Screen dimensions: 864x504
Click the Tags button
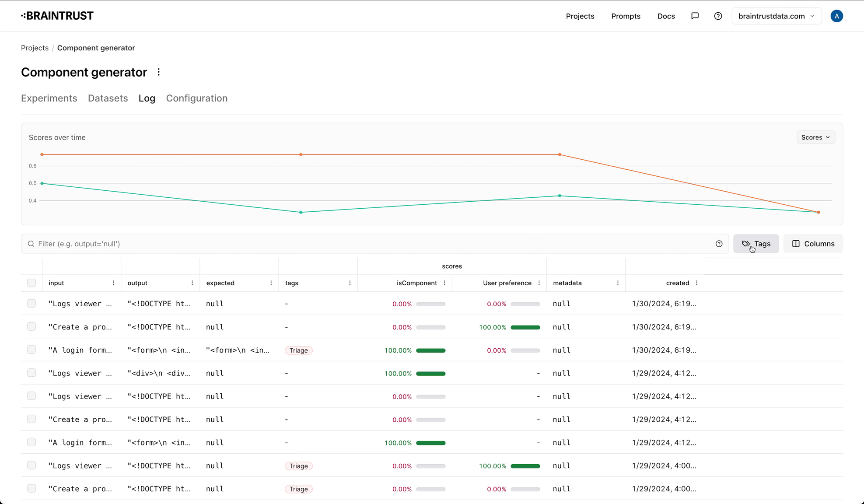[x=756, y=244]
